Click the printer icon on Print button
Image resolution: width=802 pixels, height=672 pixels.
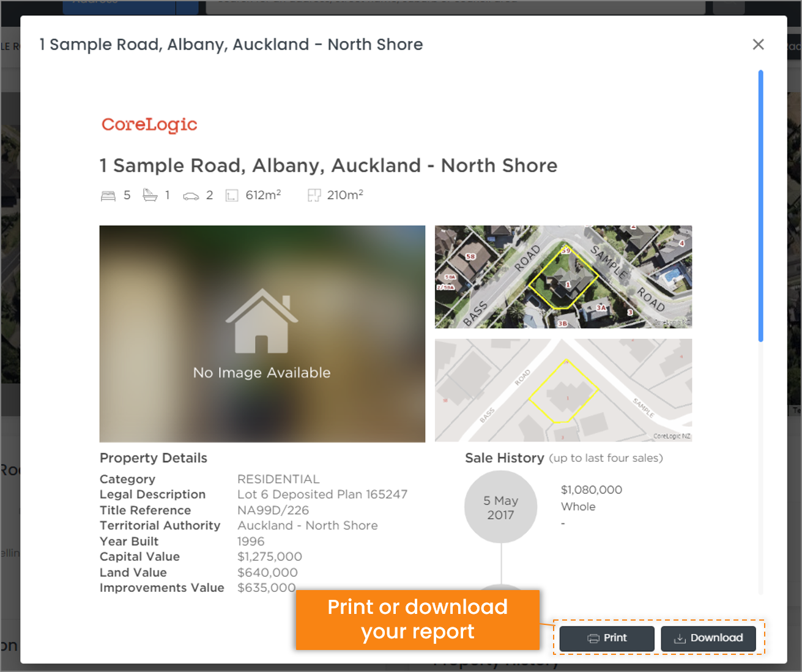point(593,638)
